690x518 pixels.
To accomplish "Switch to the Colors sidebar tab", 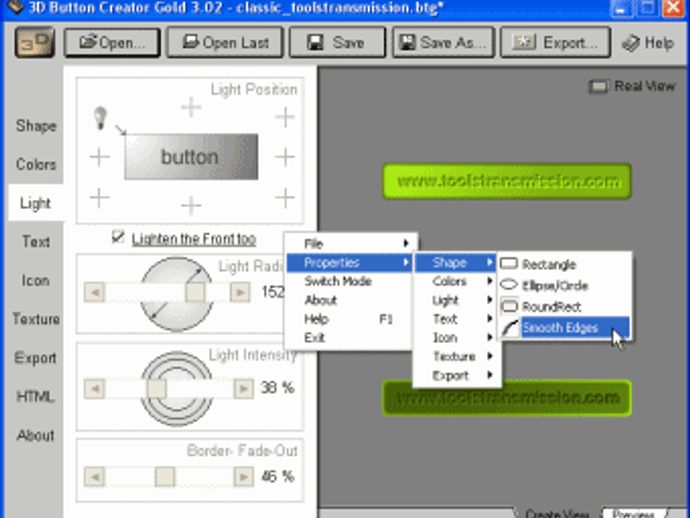I will pos(36,164).
